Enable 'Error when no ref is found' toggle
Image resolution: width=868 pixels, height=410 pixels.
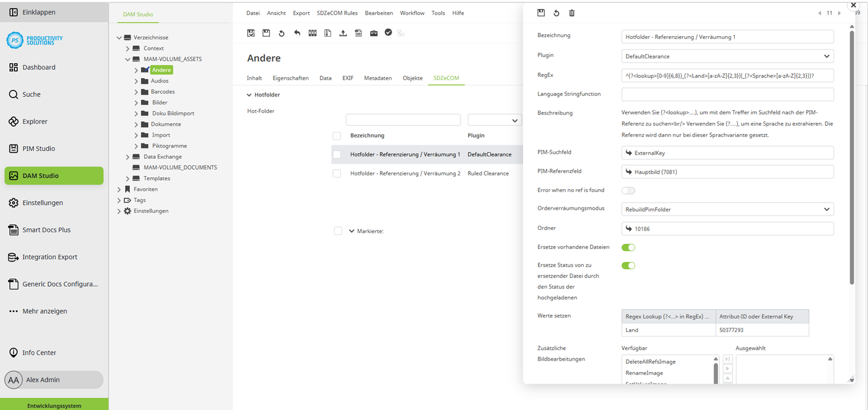(x=628, y=190)
